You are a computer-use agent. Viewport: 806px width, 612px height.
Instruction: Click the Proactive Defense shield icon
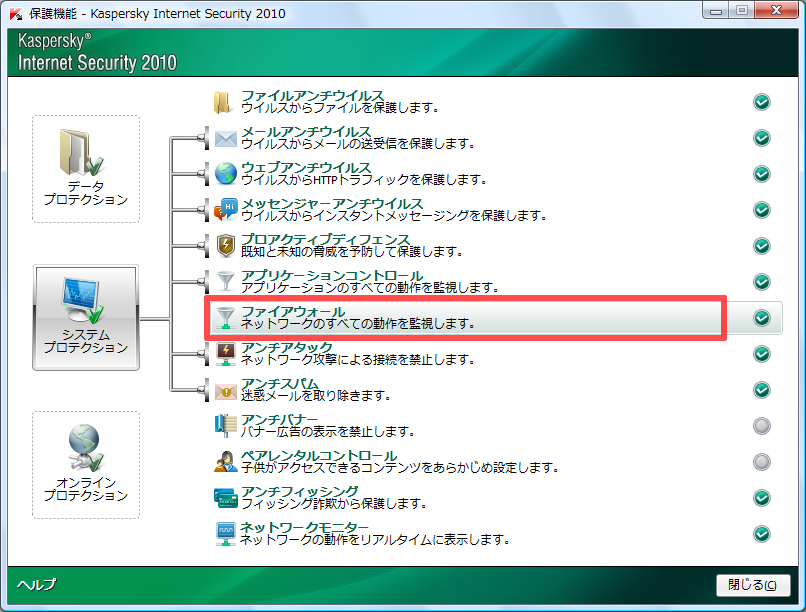(x=225, y=246)
